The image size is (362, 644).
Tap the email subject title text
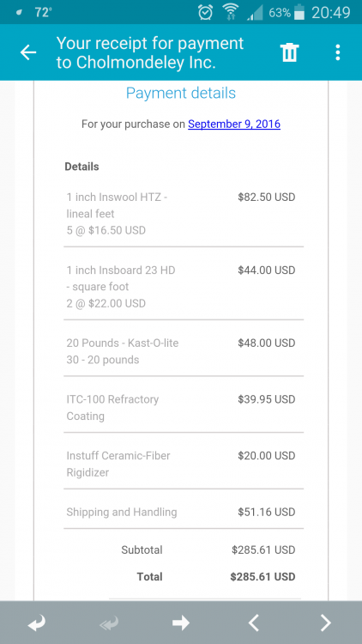pos(150,52)
